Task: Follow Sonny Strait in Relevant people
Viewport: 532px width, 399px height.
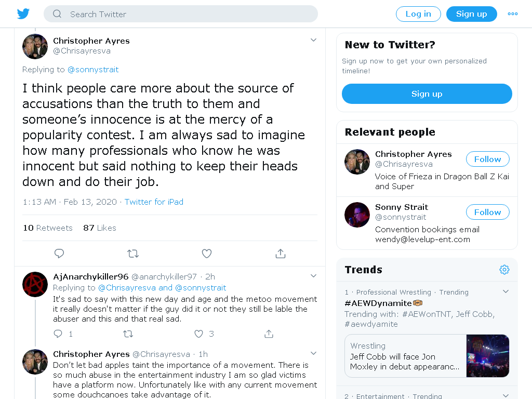Action: pos(487,212)
